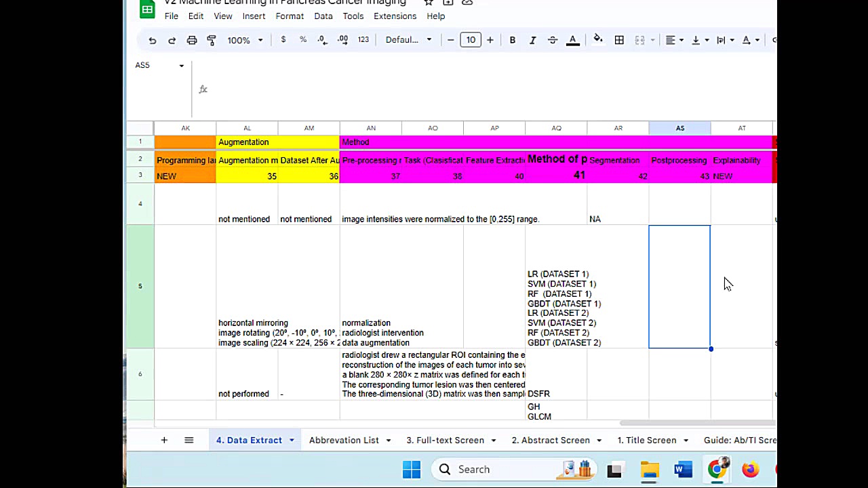Image resolution: width=868 pixels, height=488 pixels.
Task: Add a new sheet with plus button
Action: [x=164, y=441]
